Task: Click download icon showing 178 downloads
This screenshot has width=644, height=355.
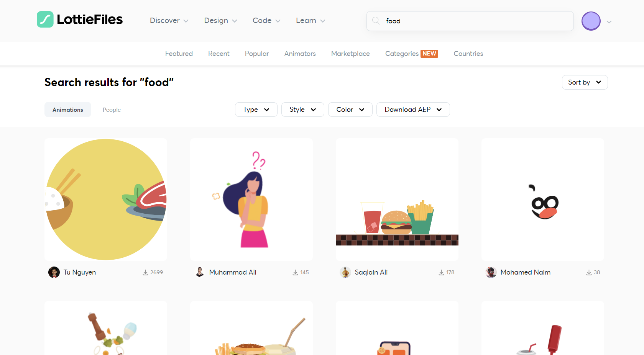Action: [x=441, y=273]
